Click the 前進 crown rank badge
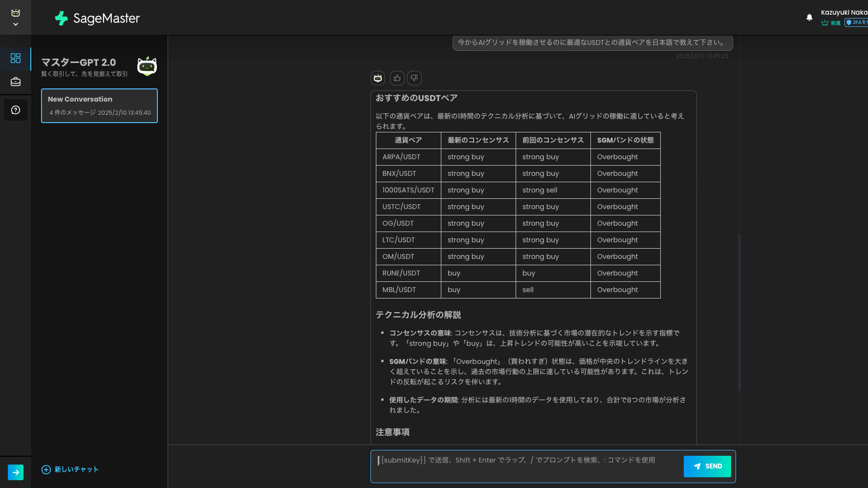The width and height of the screenshot is (868, 488). click(x=831, y=23)
